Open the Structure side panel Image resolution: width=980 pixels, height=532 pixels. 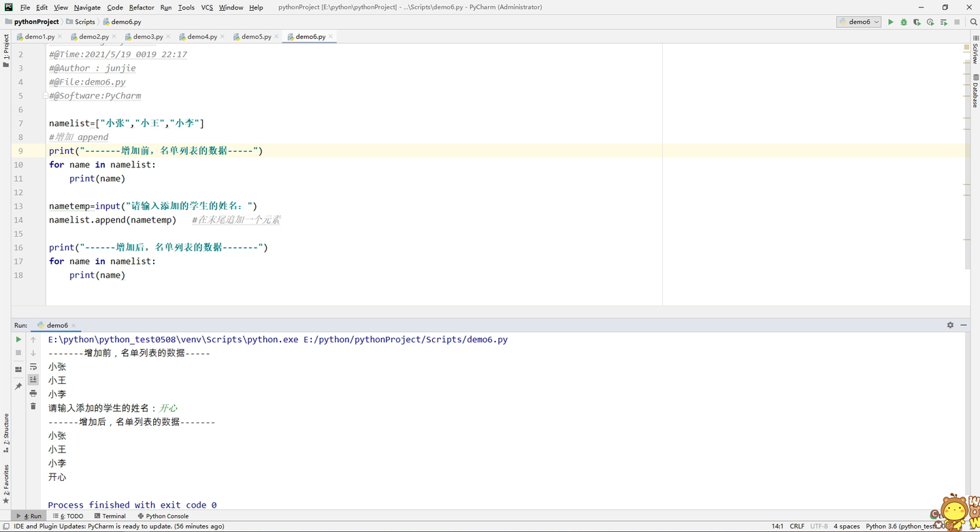(x=6, y=433)
